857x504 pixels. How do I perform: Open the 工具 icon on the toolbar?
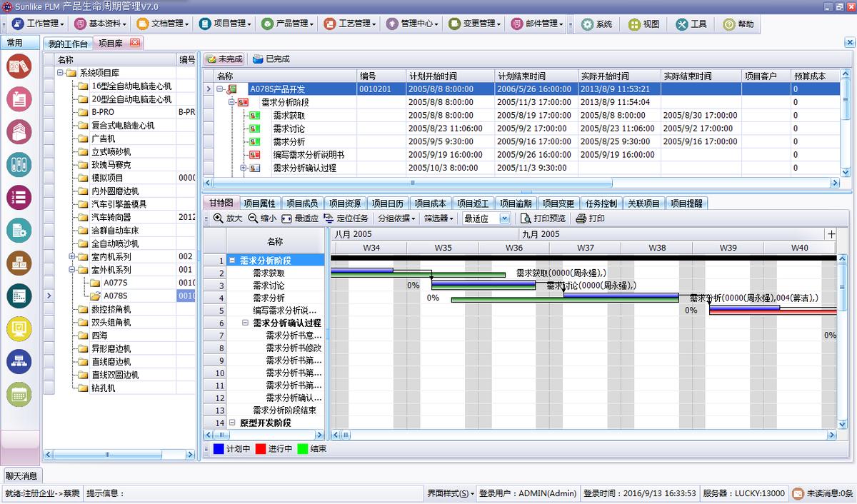(690, 25)
